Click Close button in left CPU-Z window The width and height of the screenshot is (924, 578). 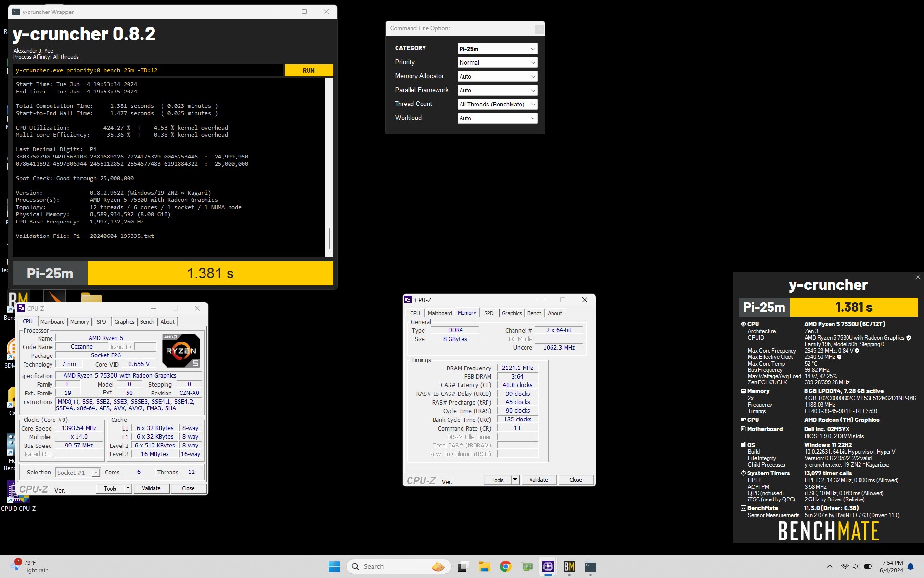coord(188,488)
